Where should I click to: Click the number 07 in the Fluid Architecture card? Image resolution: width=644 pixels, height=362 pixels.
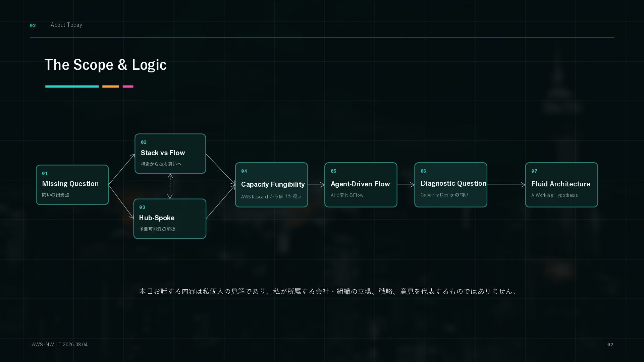point(534,171)
